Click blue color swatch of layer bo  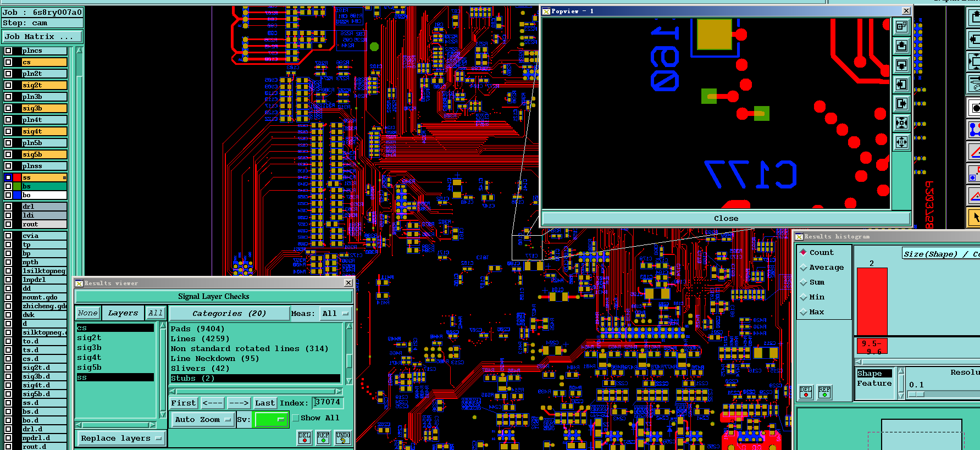coord(17,195)
